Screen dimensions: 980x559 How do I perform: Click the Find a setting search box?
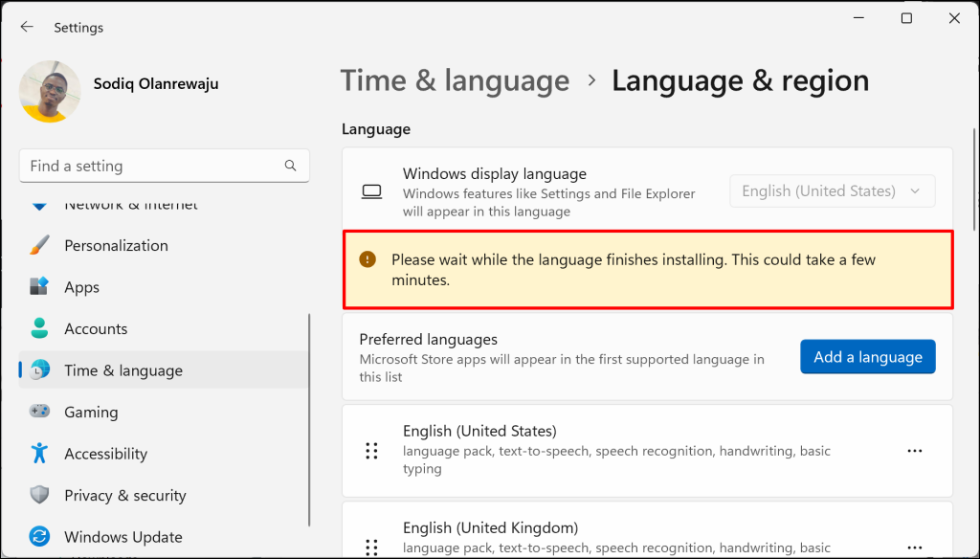[165, 166]
